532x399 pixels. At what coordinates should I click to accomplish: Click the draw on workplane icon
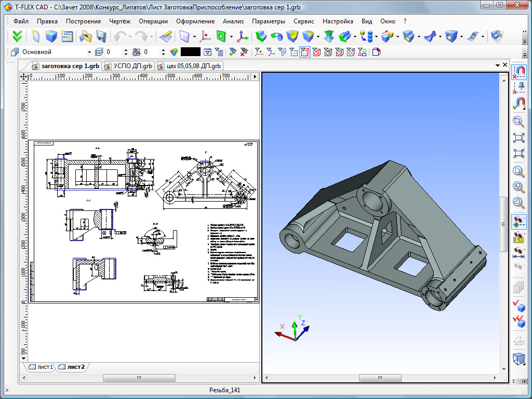pyautogui.click(x=166, y=36)
